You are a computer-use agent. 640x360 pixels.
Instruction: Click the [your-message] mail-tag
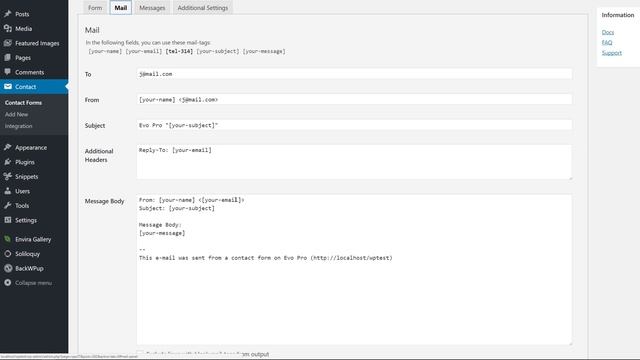(x=264, y=51)
